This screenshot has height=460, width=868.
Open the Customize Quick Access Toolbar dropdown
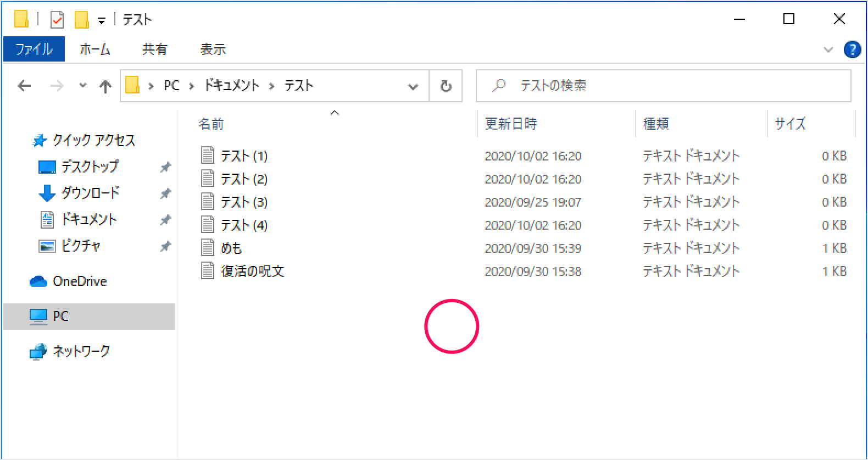(x=102, y=21)
